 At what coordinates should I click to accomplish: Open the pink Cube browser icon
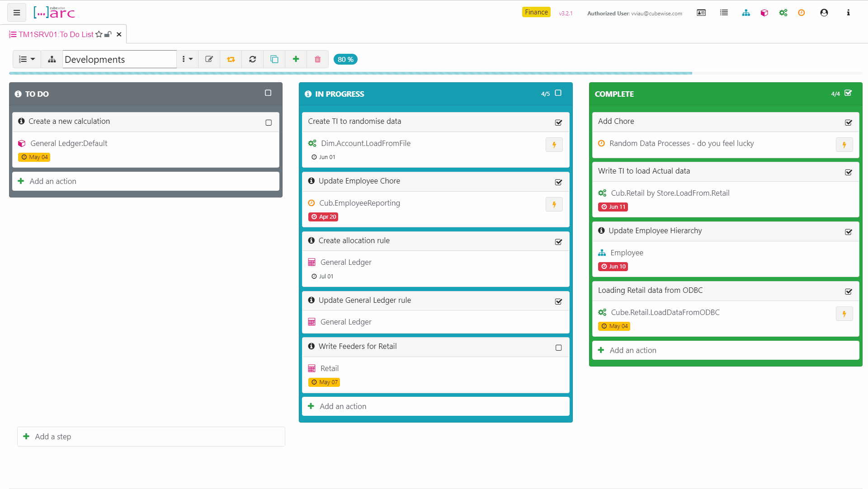764,13
